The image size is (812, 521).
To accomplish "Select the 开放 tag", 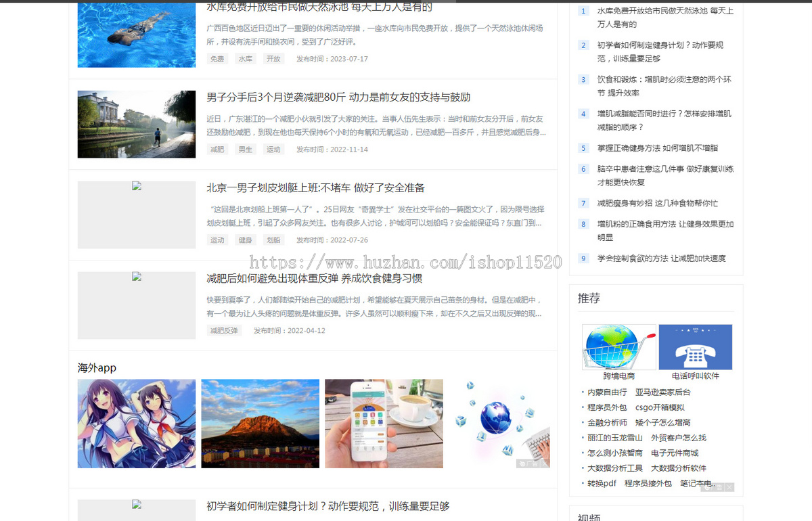I will click(273, 59).
